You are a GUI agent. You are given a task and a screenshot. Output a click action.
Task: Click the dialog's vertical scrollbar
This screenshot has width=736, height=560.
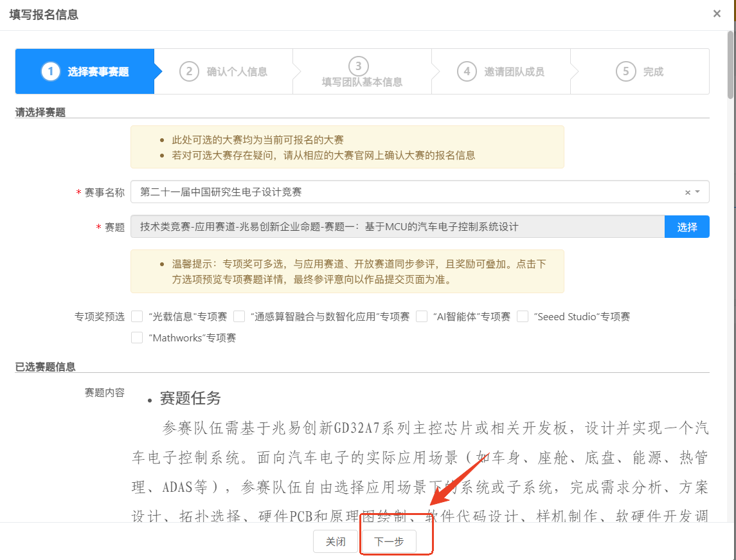tap(730, 64)
